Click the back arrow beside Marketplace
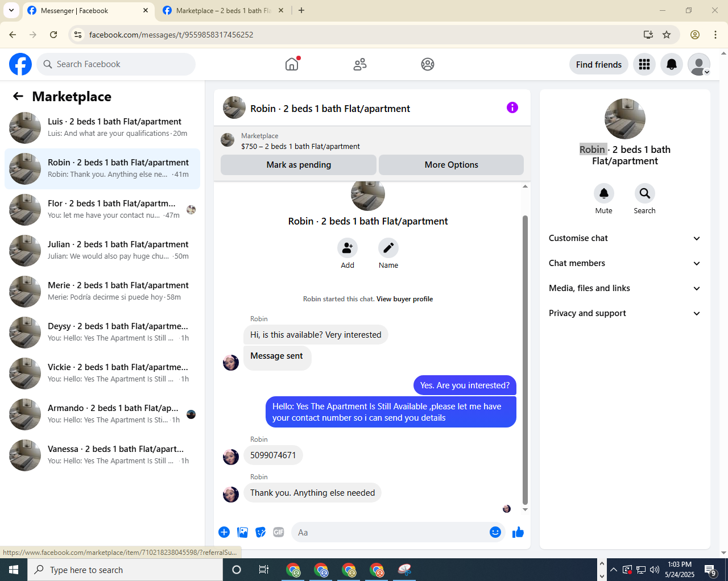The width and height of the screenshot is (728, 581). click(18, 97)
